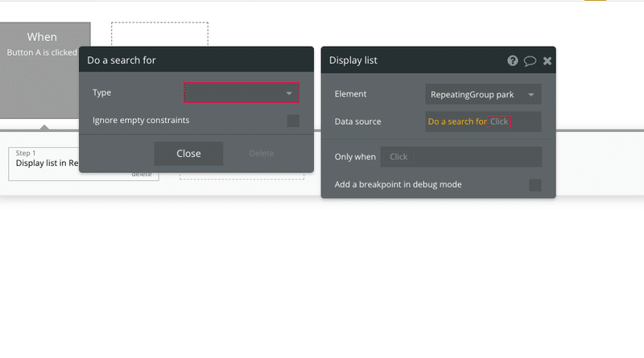Viewport: 644px width, 358px height.
Task: Select the When Button A is clicked event
Action: point(42,71)
